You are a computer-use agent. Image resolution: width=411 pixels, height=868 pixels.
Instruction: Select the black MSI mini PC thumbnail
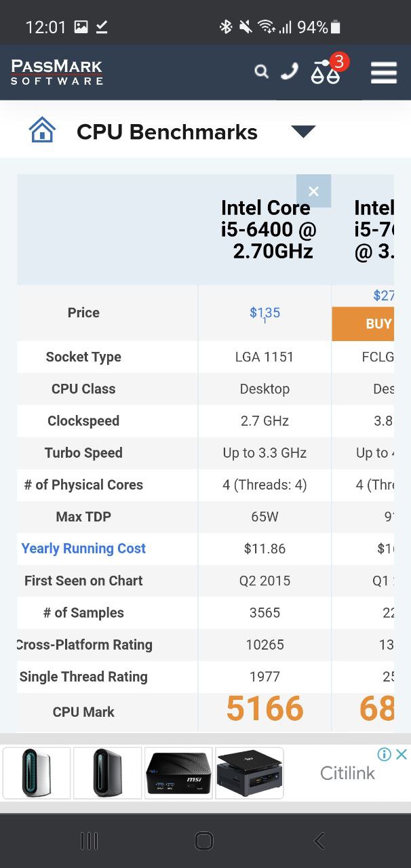179,773
